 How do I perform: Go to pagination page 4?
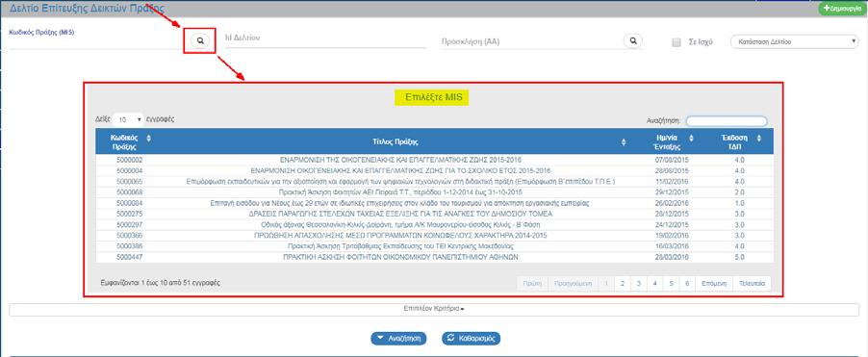point(655,283)
